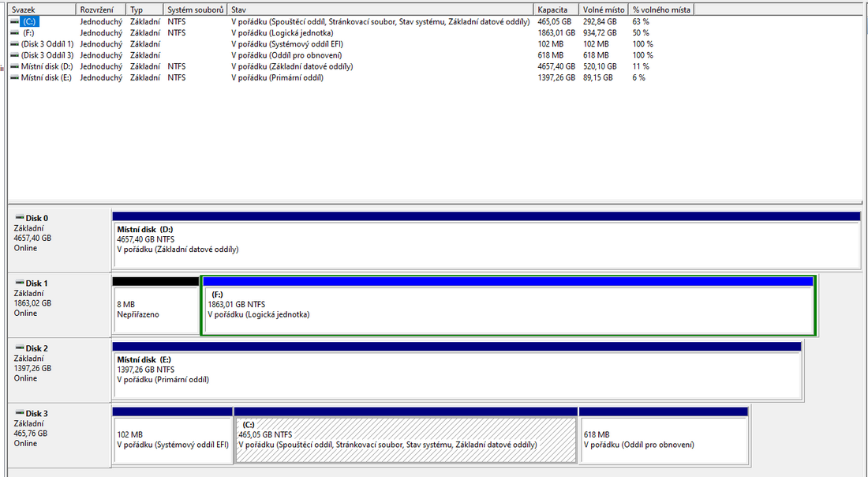
Task: Click capacity value 465,05 GB in list
Action: pyautogui.click(x=554, y=21)
